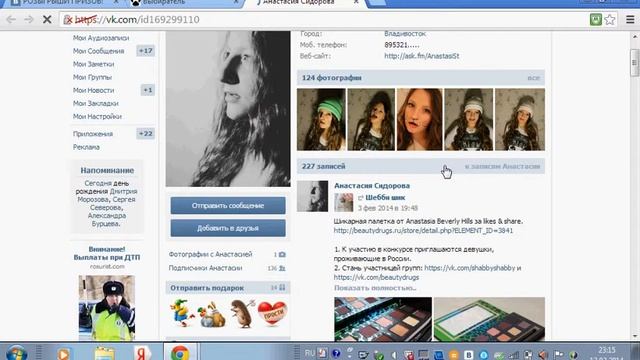Click the 'Отправить сообщение' button
Viewport: 640px width, 360px height.
228,206
